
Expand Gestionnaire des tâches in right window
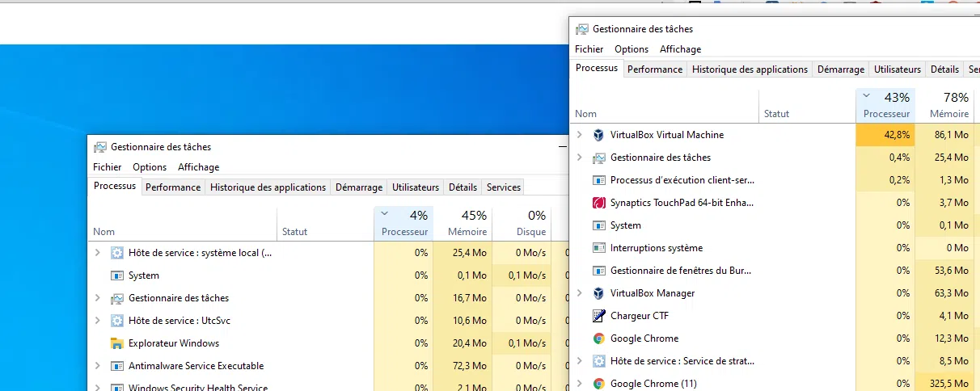pyautogui.click(x=579, y=158)
